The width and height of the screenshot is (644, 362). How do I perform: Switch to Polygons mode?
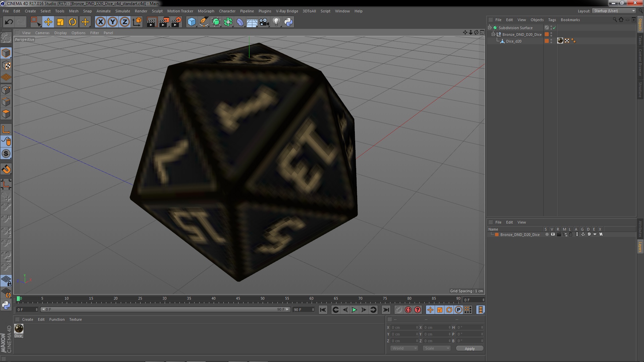[6, 114]
